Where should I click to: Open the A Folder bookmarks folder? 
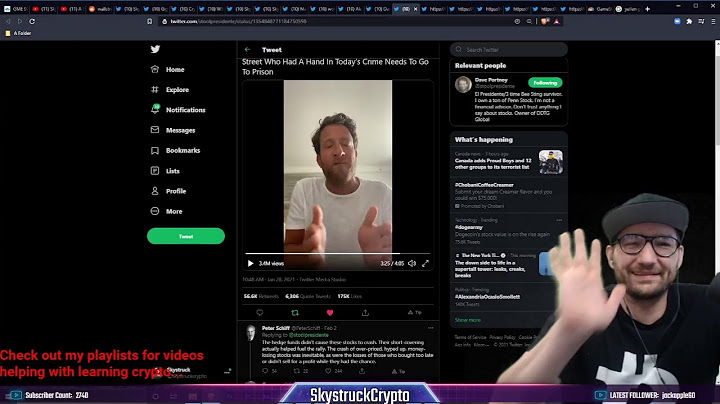(18, 33)
